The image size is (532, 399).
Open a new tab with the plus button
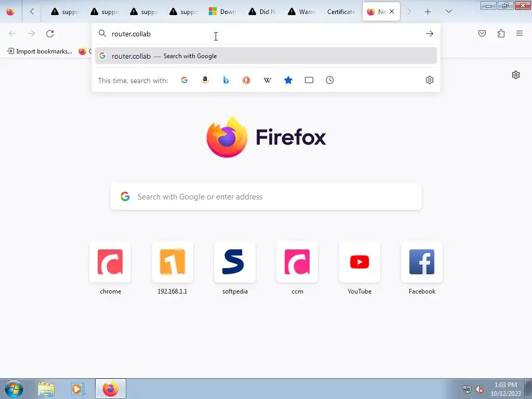point(428,11)
